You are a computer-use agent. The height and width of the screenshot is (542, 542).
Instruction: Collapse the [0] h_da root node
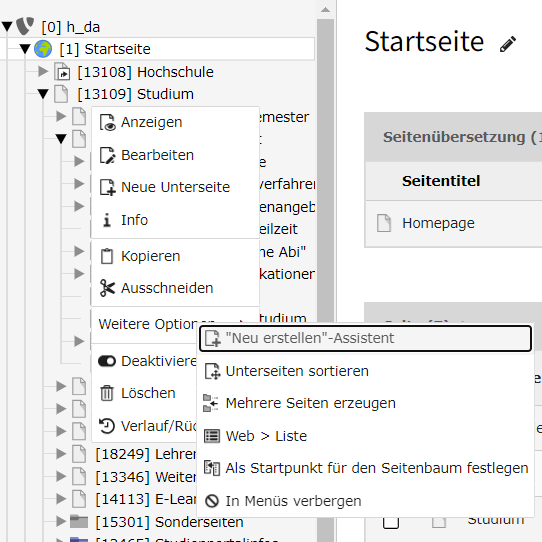tap(7, 27)
